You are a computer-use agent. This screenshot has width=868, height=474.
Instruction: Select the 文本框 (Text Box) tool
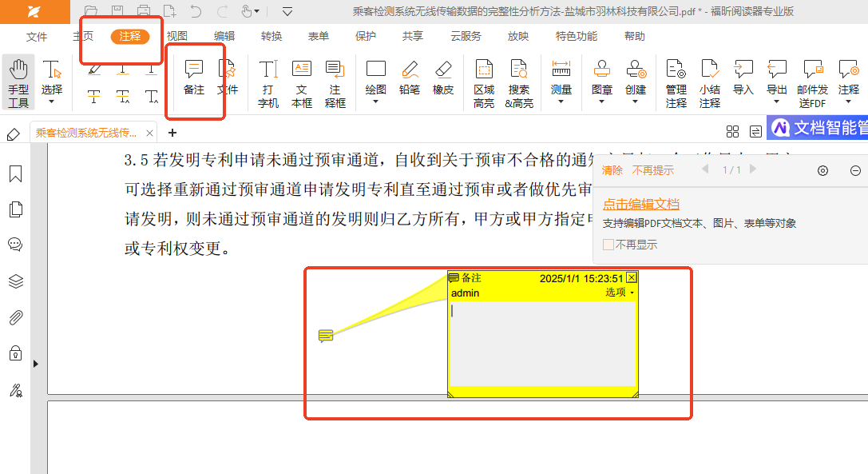click(x=301, y=83)
